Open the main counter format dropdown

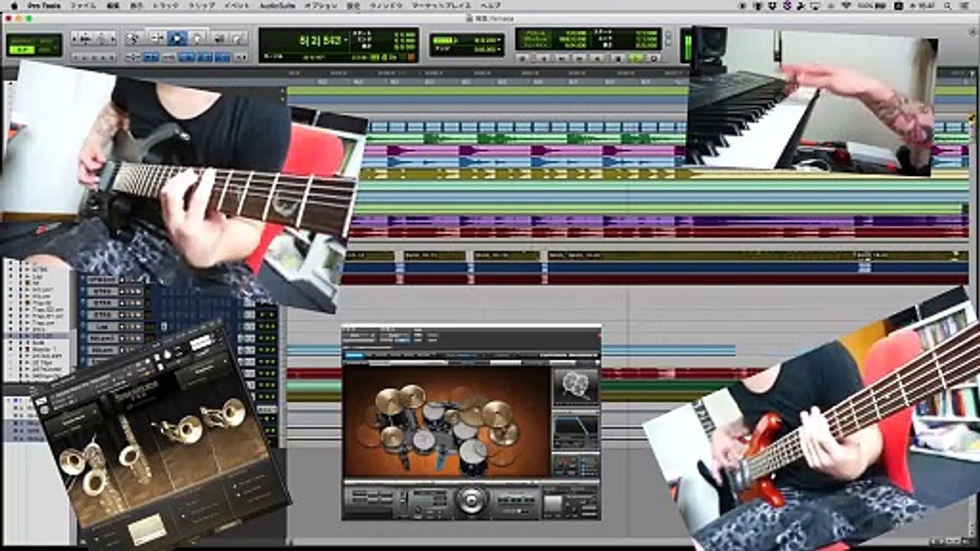point(346,39)
